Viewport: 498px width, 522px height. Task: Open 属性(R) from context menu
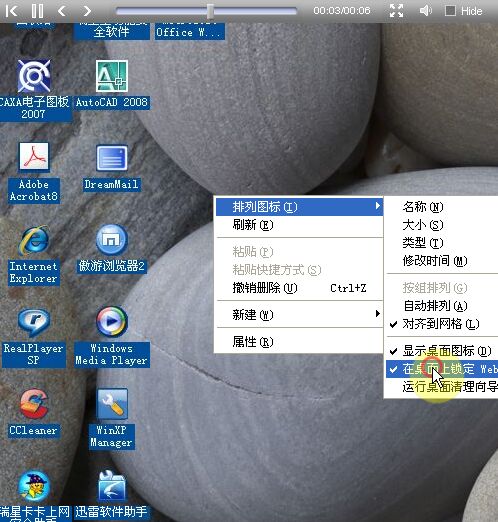point(299,342)
